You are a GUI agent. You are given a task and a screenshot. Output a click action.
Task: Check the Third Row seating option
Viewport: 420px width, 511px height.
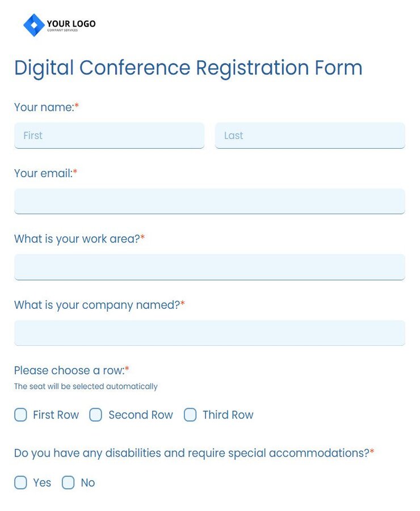(190, 415)
